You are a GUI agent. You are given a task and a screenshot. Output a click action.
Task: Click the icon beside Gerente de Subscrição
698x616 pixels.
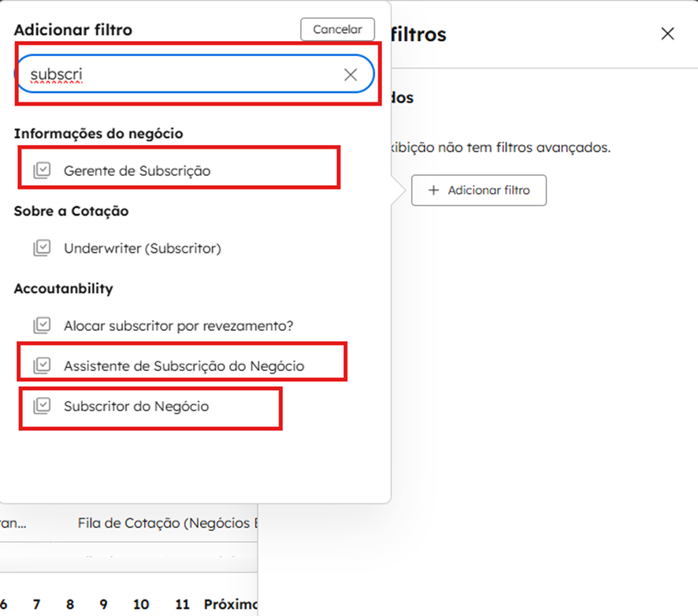point(42,170)
